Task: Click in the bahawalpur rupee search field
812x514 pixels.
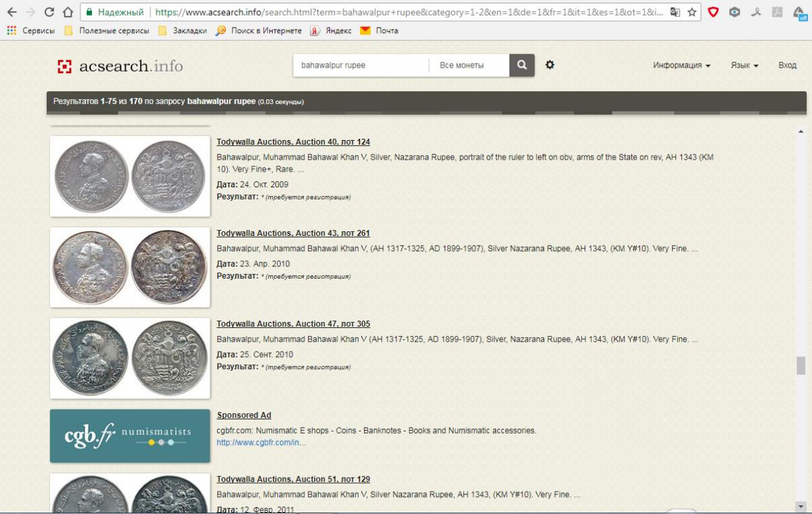Action: point(361,66)
